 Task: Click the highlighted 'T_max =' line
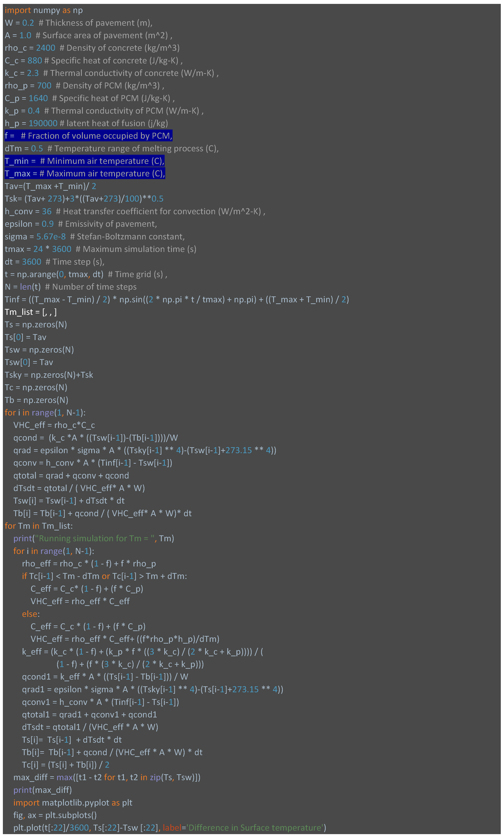pyautogui.click(x=85, y=174)
